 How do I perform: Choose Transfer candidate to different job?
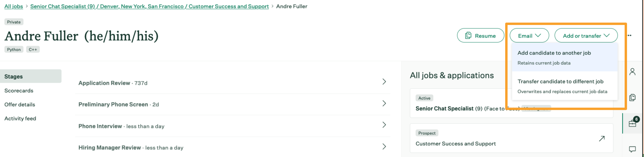564,86
